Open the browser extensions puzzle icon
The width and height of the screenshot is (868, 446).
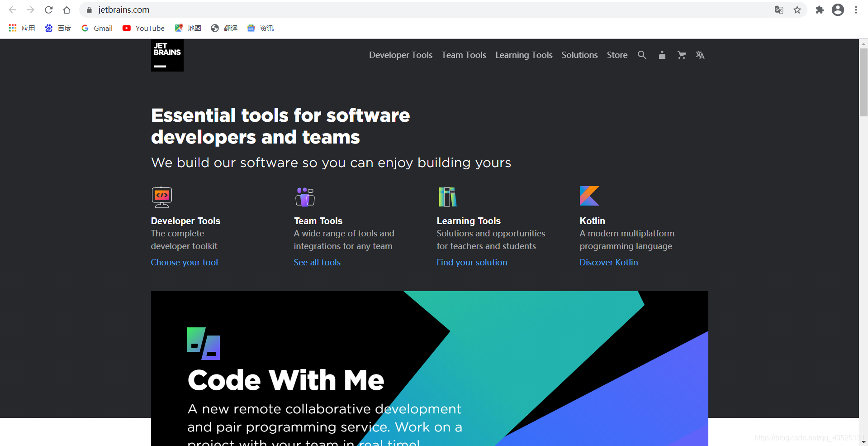[x=820, y=10]
